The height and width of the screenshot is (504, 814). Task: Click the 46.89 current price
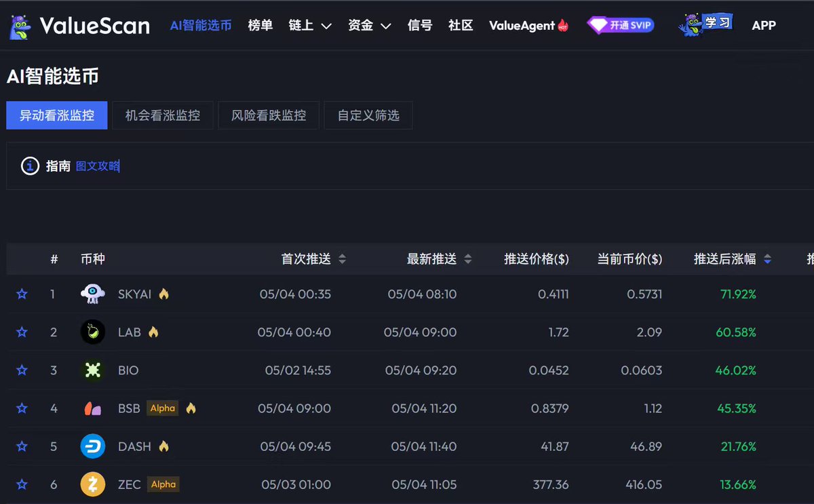[646, 446]
